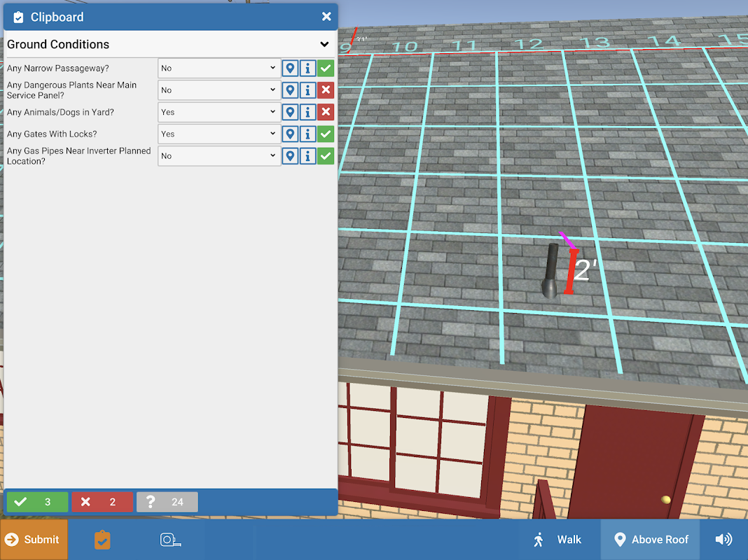
Task: Click location pin for Gas Pipes row
Action: [290, 156]
